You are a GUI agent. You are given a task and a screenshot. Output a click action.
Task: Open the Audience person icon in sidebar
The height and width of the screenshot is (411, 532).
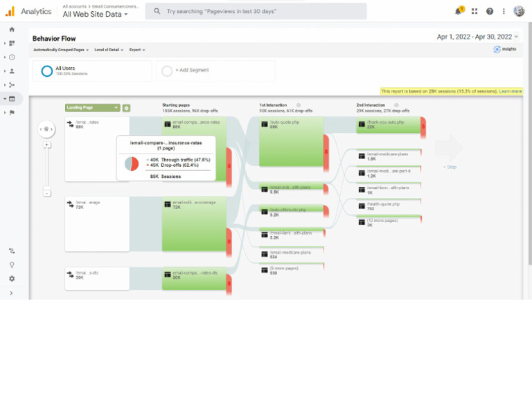[12, 71]
